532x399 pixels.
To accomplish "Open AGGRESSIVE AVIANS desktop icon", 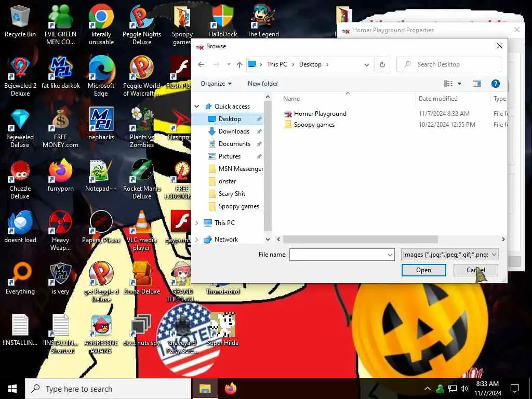I will (101, 334).
